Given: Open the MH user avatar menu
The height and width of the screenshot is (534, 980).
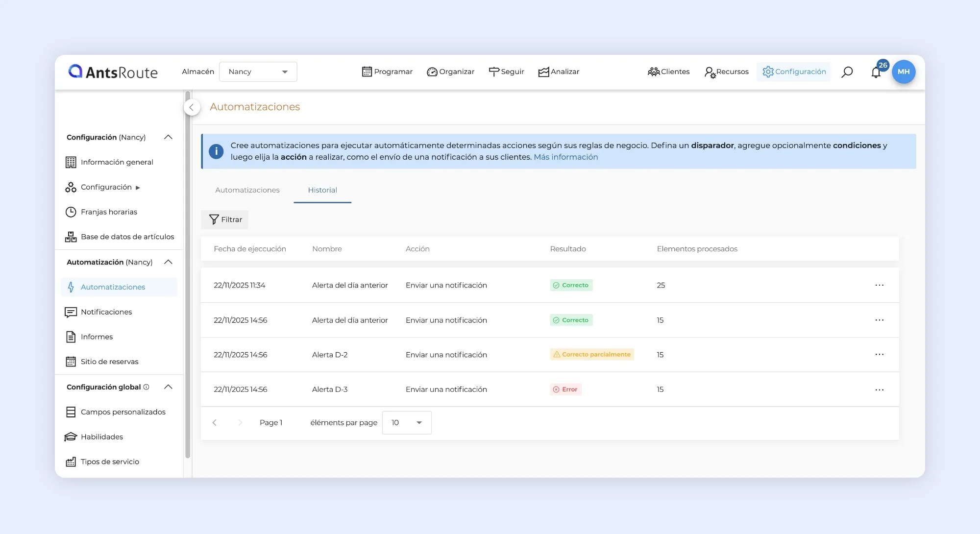Looking at the screenshot, I should click(x=904, y=72).
